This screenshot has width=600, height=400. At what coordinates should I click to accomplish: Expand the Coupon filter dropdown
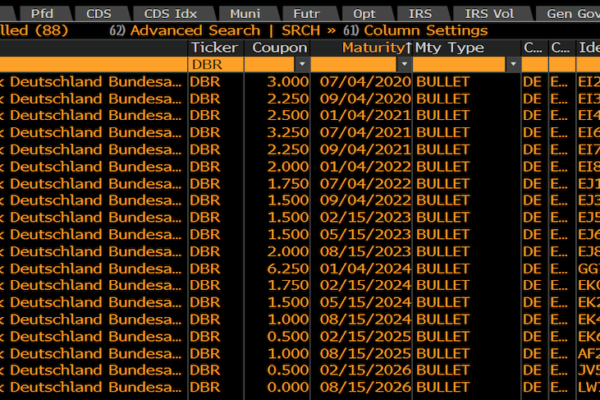(x=301, y=64)
